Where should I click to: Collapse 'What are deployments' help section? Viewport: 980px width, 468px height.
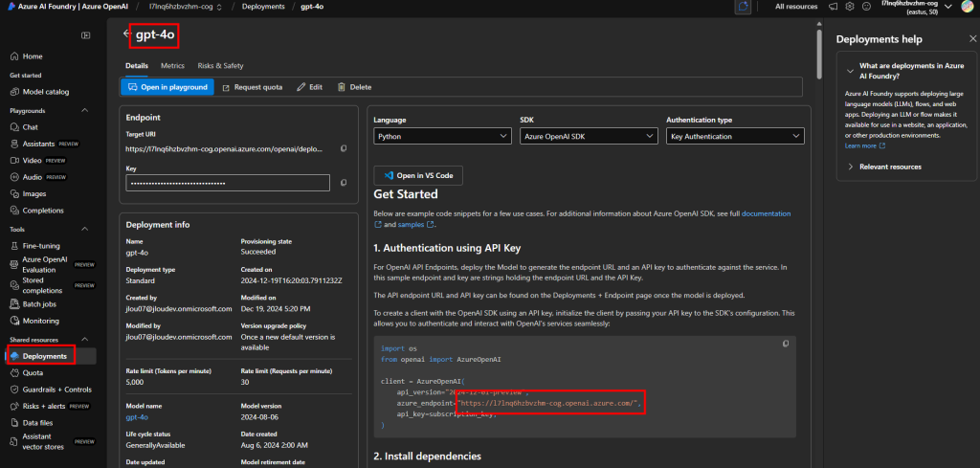pyautogui.click(x=850, y=71)
